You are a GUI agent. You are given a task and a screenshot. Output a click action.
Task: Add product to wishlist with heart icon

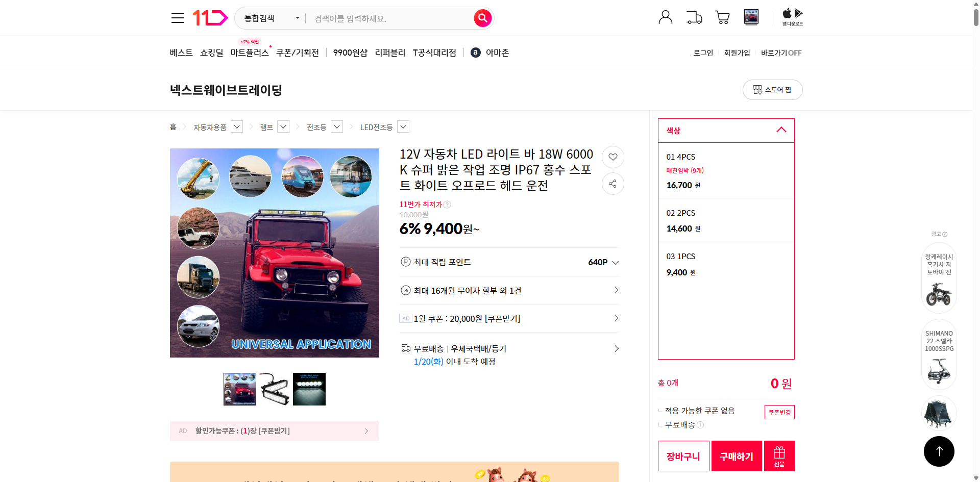click(612, 157)
